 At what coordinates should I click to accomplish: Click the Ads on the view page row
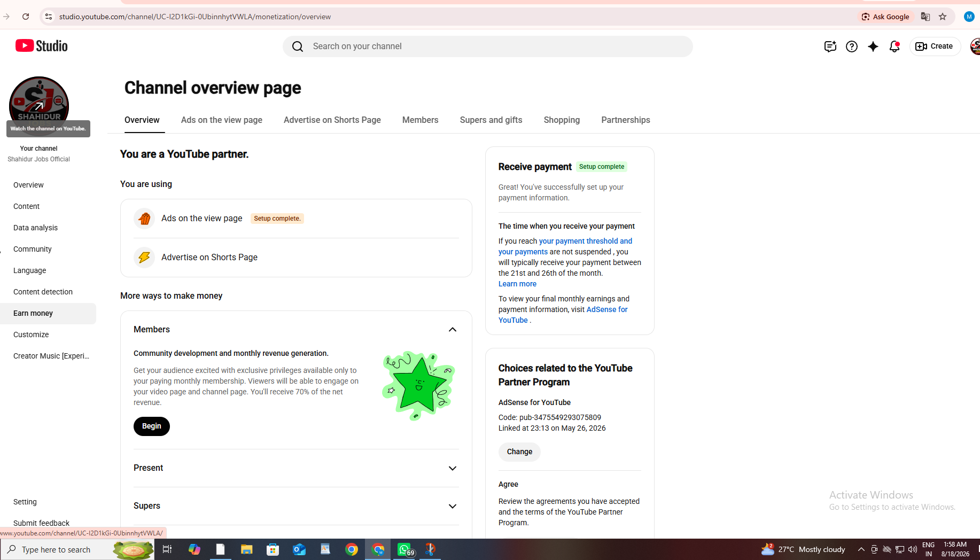[x=296, y=219]
